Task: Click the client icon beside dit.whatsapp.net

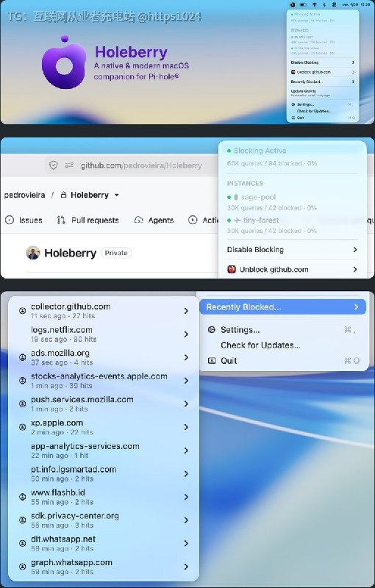Action: pos(23,543)
